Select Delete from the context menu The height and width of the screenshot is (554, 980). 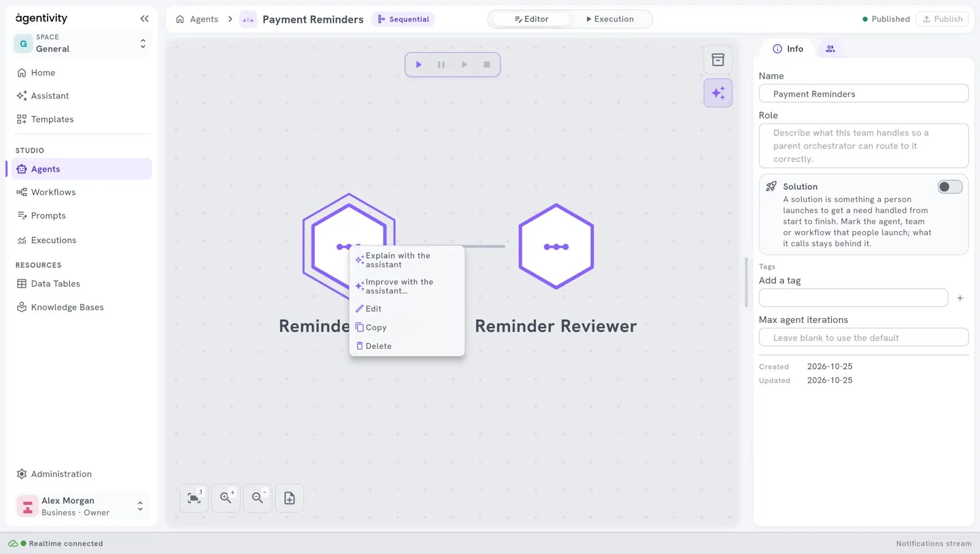(x=407, y=346)
